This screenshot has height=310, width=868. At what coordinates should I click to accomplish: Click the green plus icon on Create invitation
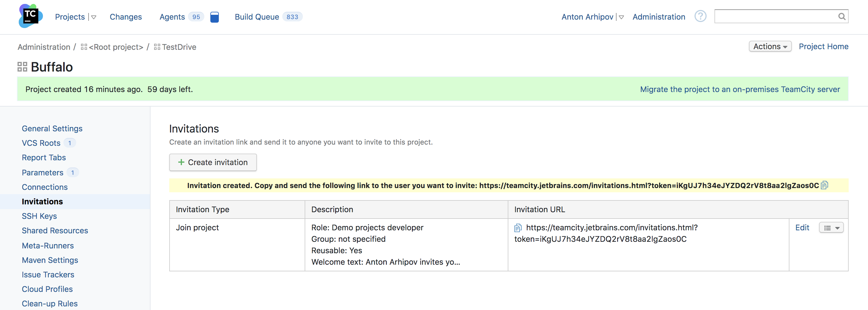tap(181, 162)
